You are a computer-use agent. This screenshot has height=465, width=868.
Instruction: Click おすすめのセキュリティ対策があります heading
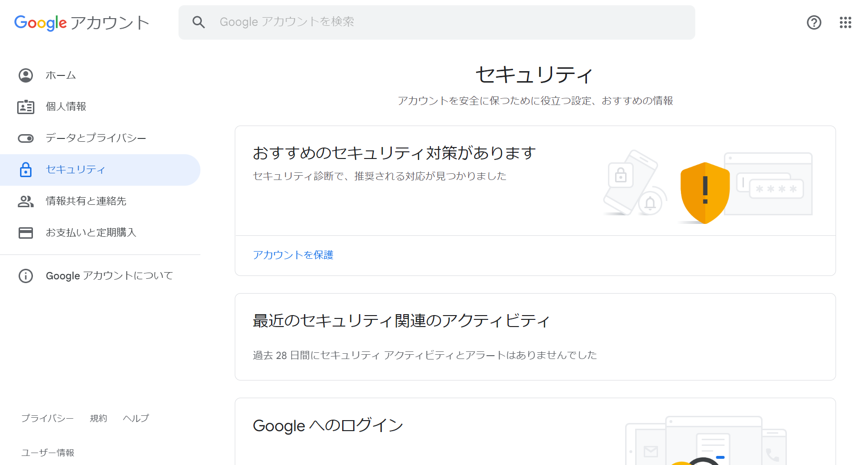[x=394, y=153]
